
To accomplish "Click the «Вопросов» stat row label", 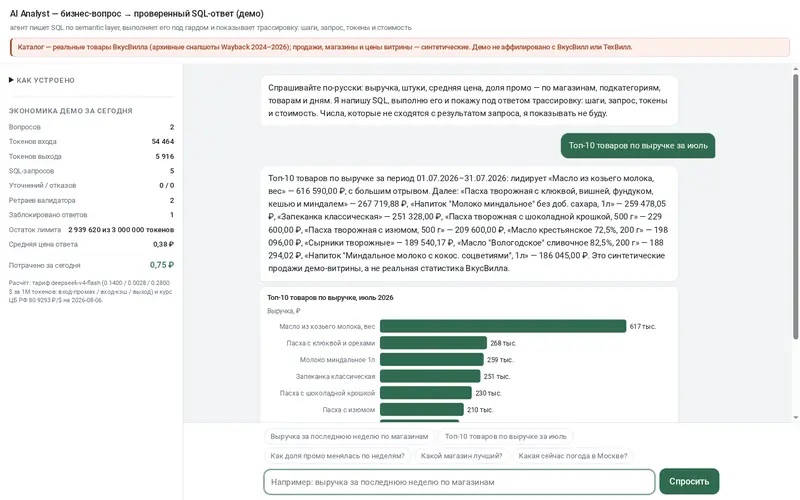I will coord(24,127).
